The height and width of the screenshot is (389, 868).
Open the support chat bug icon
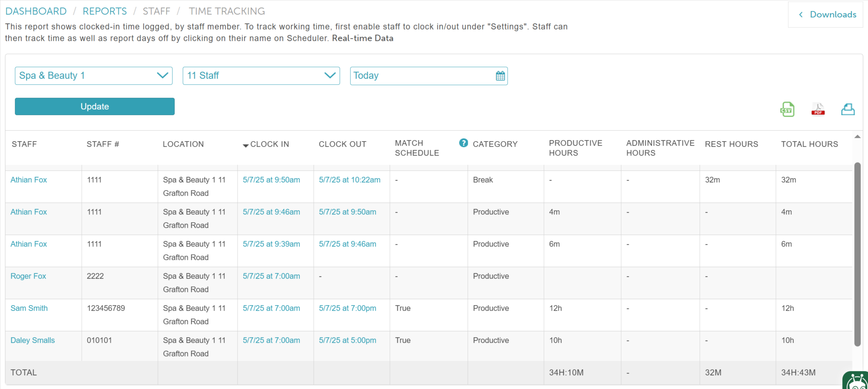tap(857, 382)
